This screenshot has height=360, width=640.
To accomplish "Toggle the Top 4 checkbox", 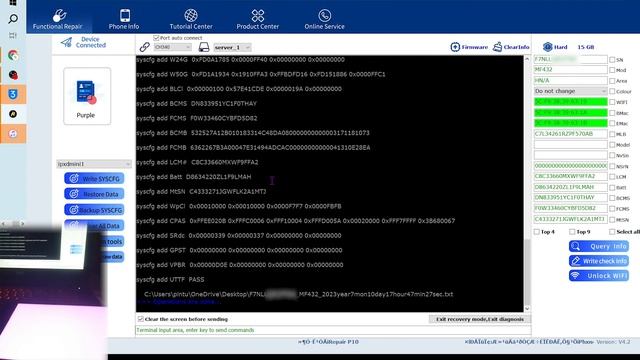I will 537,232.
